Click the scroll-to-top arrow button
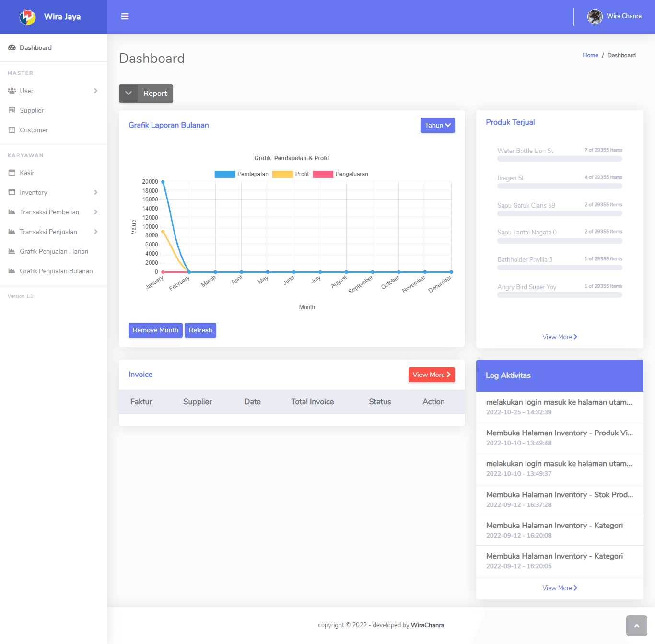Viewport: 655px width, 644px height. click(x=636, y=626)
